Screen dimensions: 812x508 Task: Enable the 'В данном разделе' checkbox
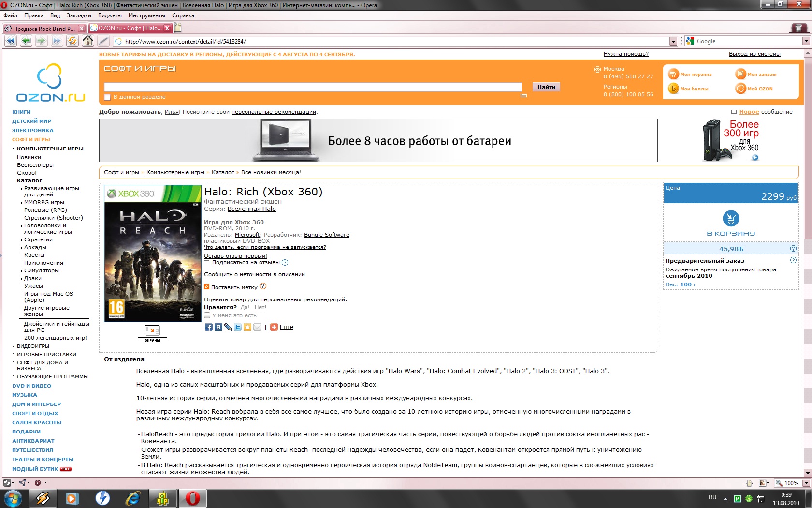pyautogui.click(x=107, y=97)
